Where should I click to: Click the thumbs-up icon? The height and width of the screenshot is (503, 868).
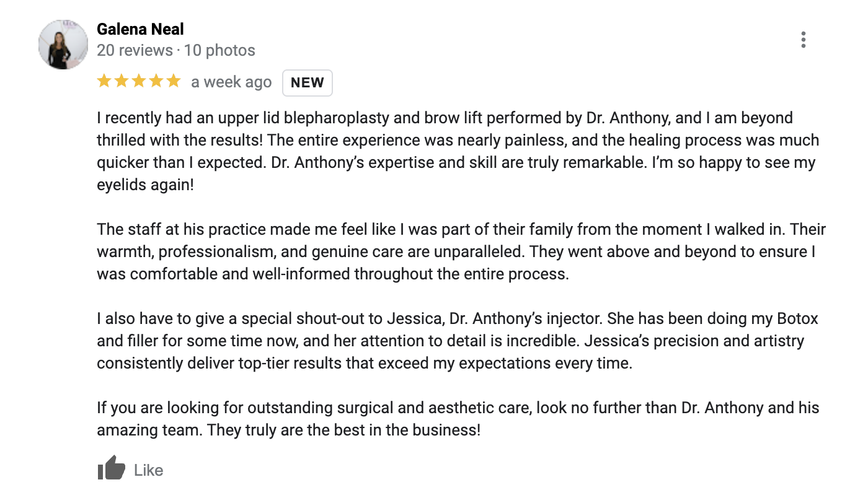[112, 468]
